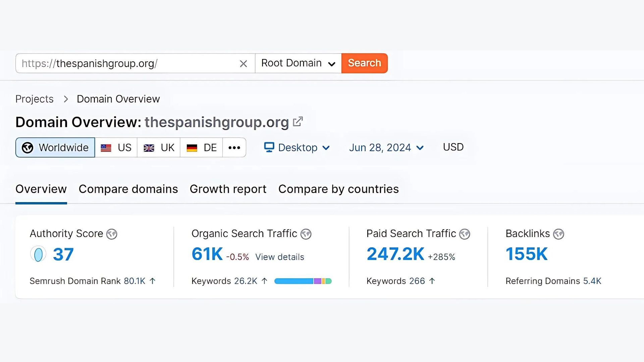Click globe icon beside Backlinks
Image resolution: width=644 pixels, height=362 pixels.
pyautogui.click(x=558, y=234)
